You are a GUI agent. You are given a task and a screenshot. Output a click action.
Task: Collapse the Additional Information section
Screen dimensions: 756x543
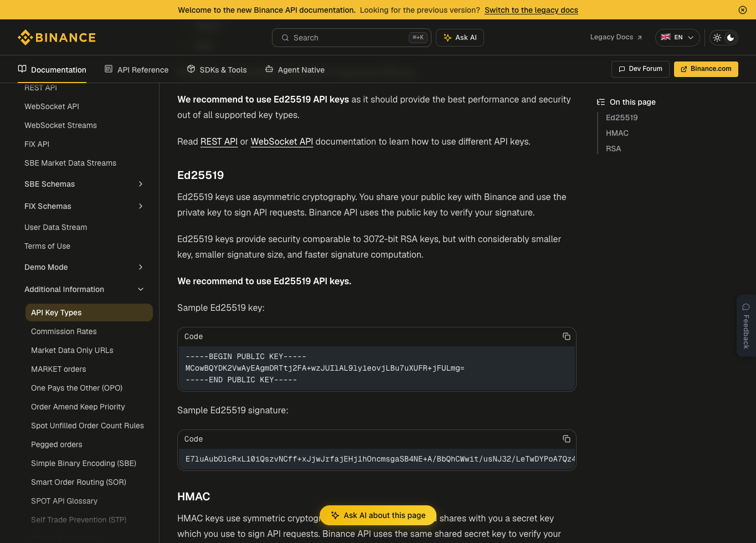pos(84,289)
